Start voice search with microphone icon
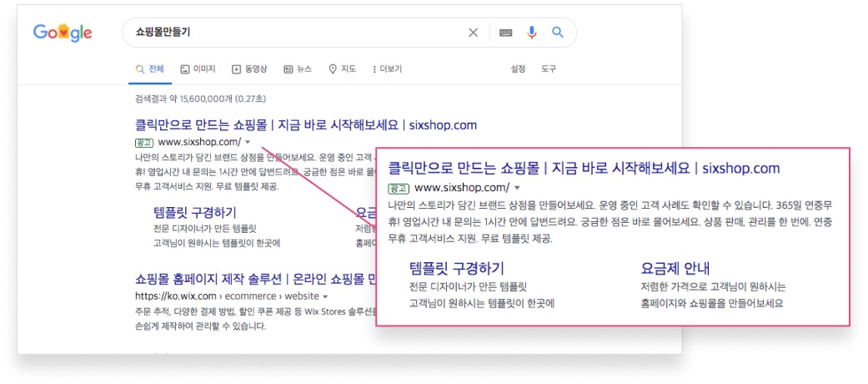This screenshot has width=868, height=384. [x=532, y=33]
